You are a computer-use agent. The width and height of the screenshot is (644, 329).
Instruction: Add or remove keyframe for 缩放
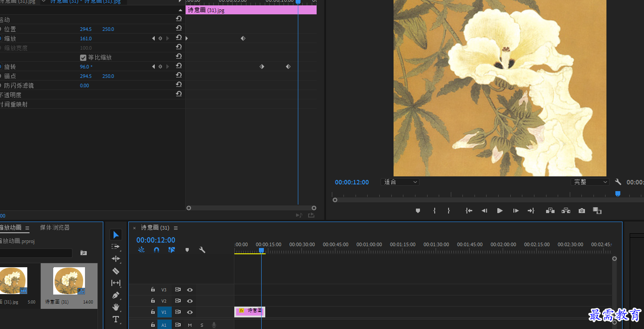point(160,38)
